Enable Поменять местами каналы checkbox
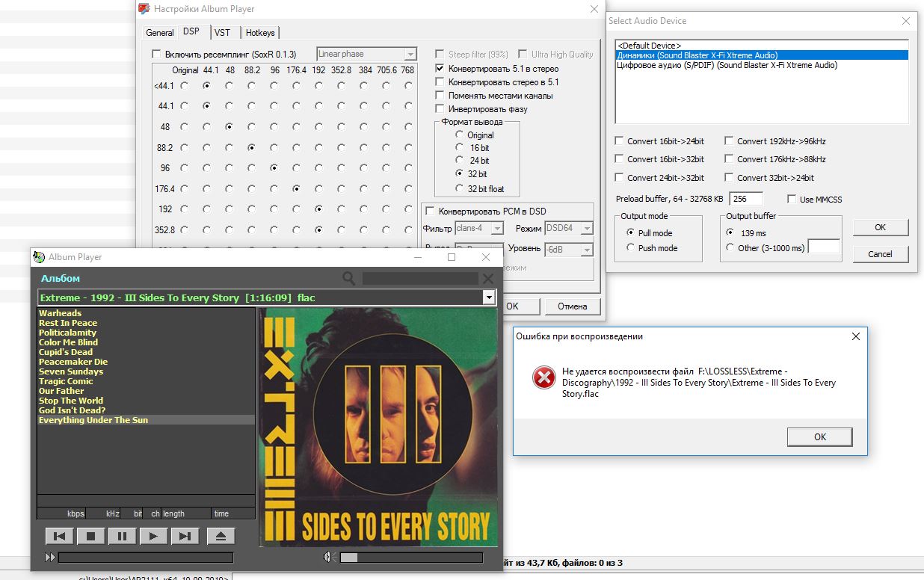The width and height of the screenshot is (924, 580). point(440,96)
